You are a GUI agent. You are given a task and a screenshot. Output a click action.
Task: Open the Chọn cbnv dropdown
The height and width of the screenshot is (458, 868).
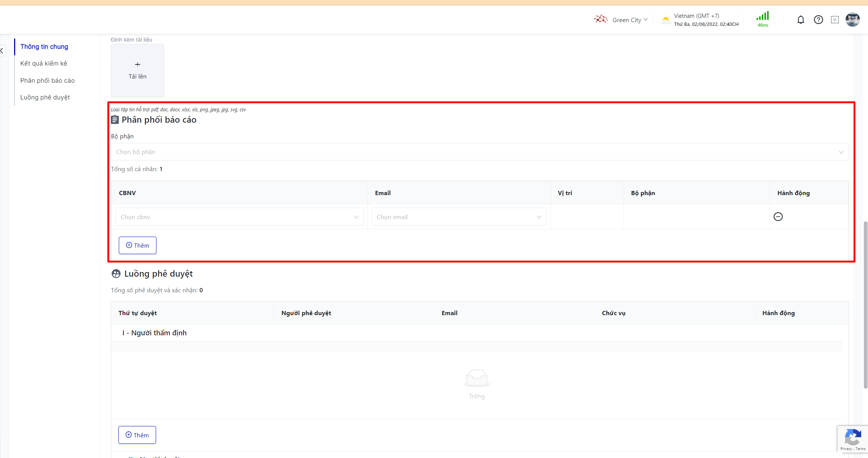tap(239, 217)
